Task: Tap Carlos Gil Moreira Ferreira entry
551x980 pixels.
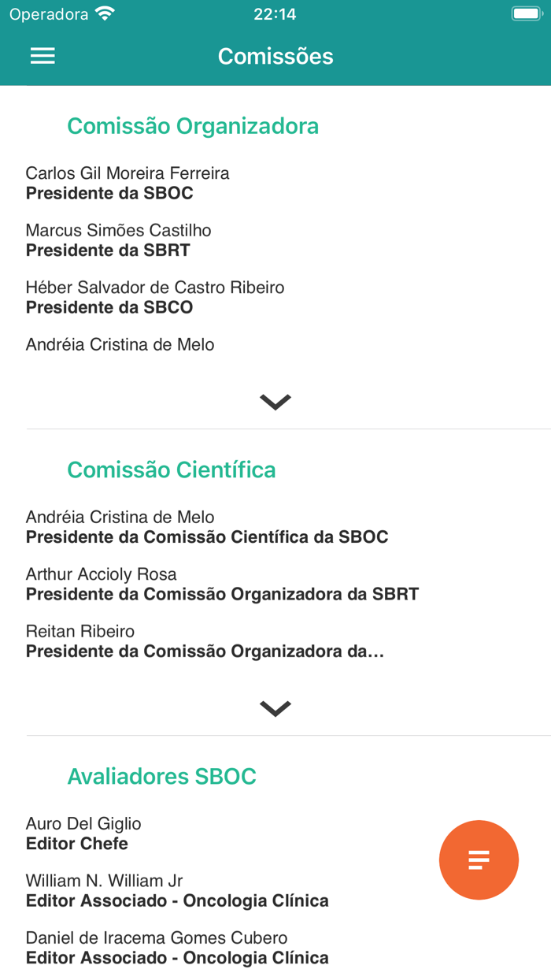Action: tap(127, 173)
